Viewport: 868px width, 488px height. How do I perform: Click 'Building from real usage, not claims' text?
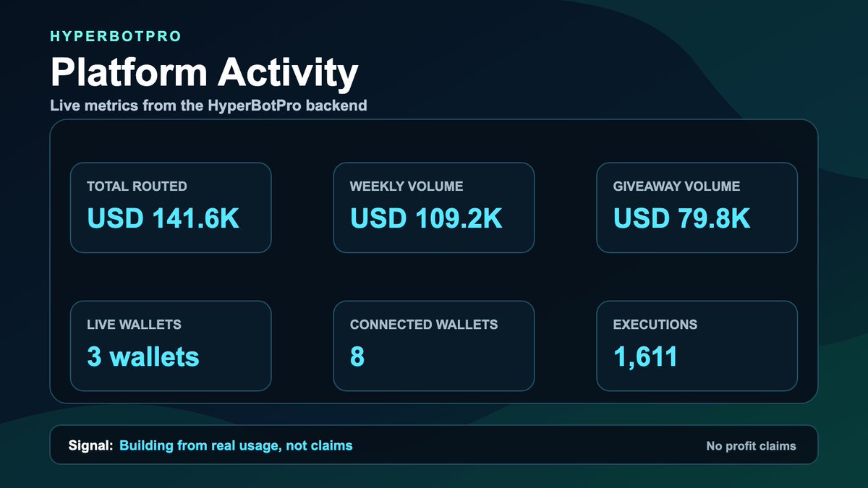[x=236, y=445]
